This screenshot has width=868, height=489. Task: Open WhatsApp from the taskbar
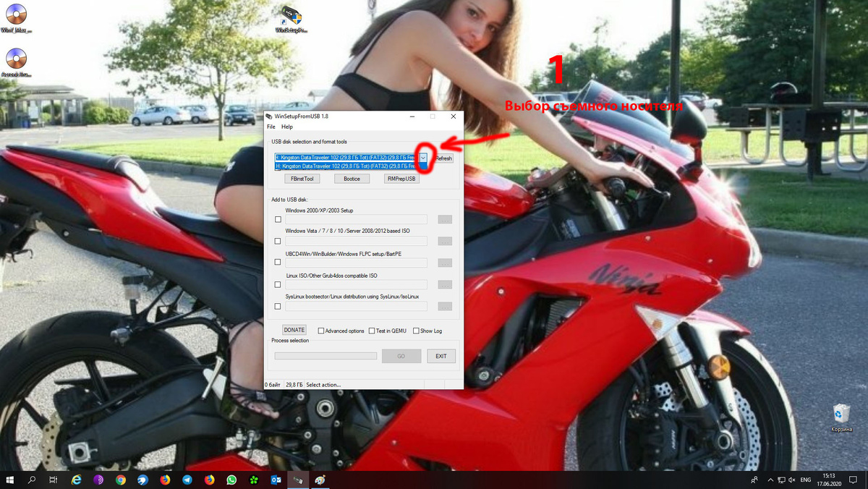(231, 480)
